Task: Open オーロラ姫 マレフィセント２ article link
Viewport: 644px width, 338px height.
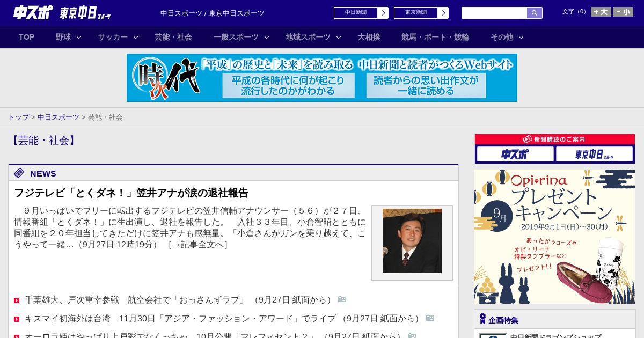Action: point(215,336)
